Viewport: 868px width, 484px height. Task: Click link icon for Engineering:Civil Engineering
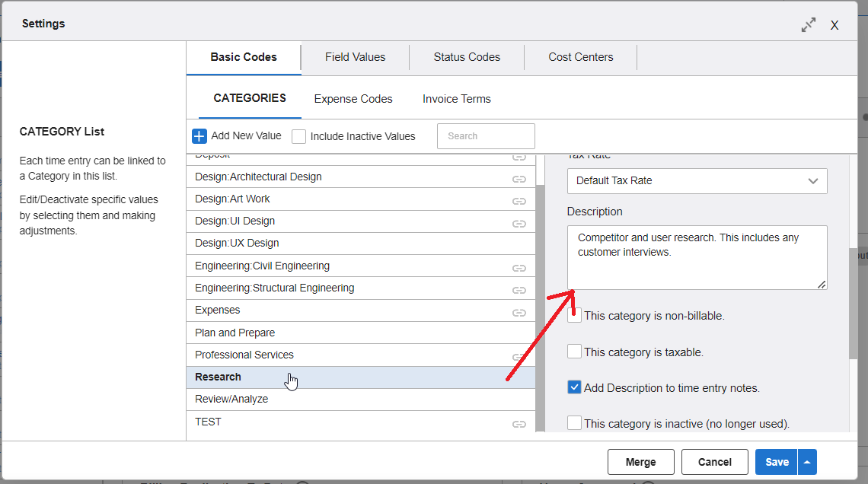point(519,268)
